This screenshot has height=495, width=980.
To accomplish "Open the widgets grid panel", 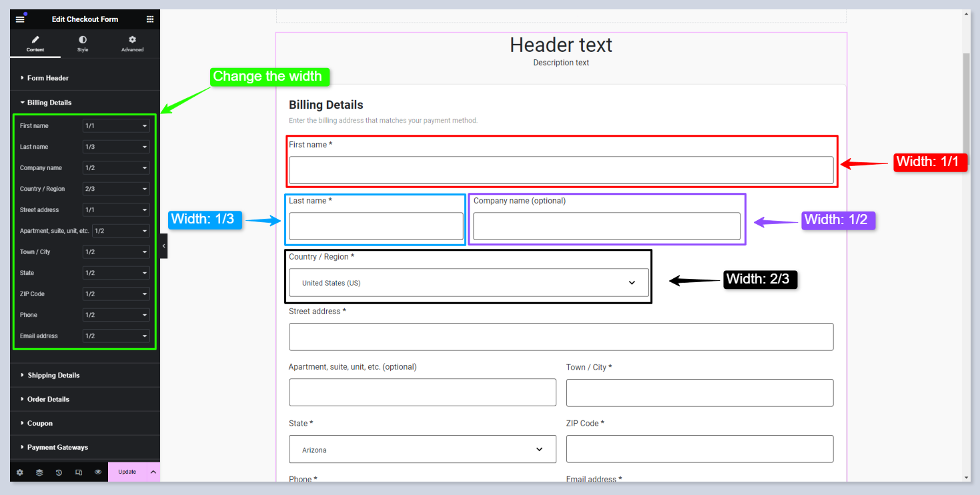I will coord(150,19).
